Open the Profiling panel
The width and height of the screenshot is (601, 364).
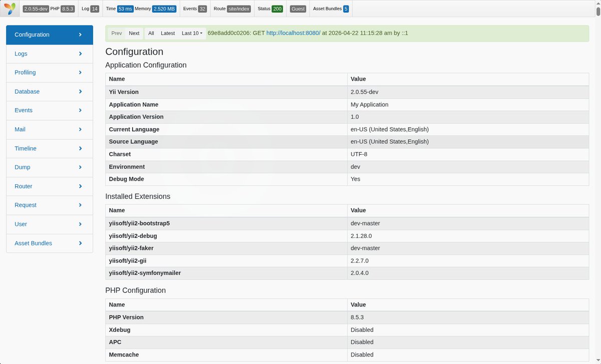[50, 73]
